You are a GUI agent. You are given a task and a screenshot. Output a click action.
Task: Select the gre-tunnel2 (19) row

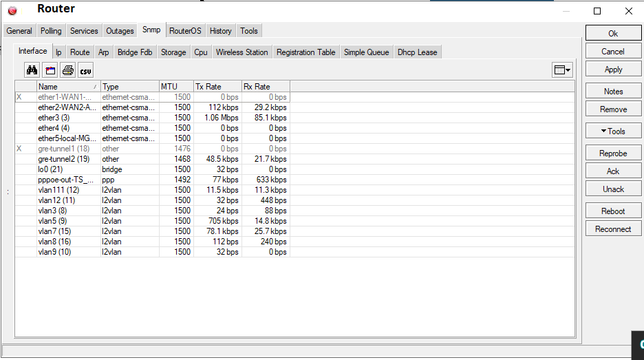coord(152,158)
